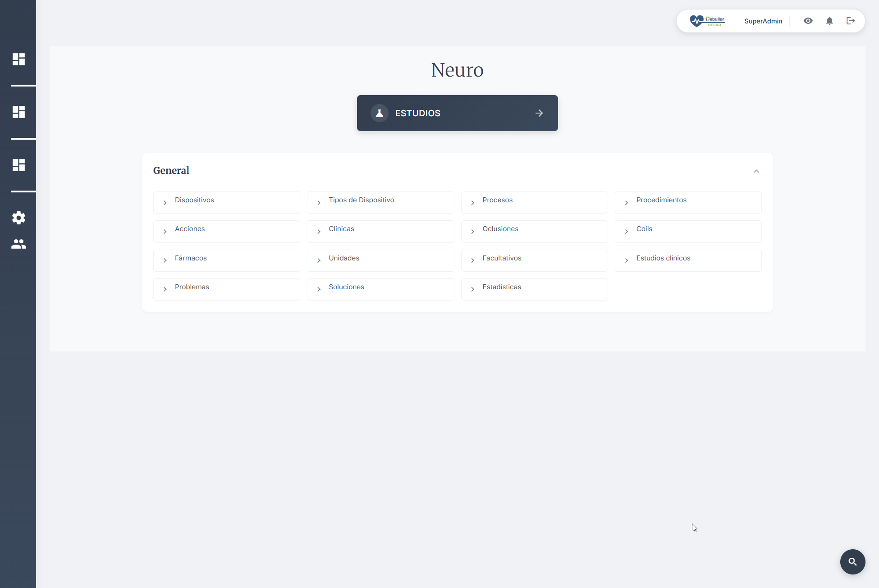Open the settings gear in sidebar
879x588 pixels.
18,218
